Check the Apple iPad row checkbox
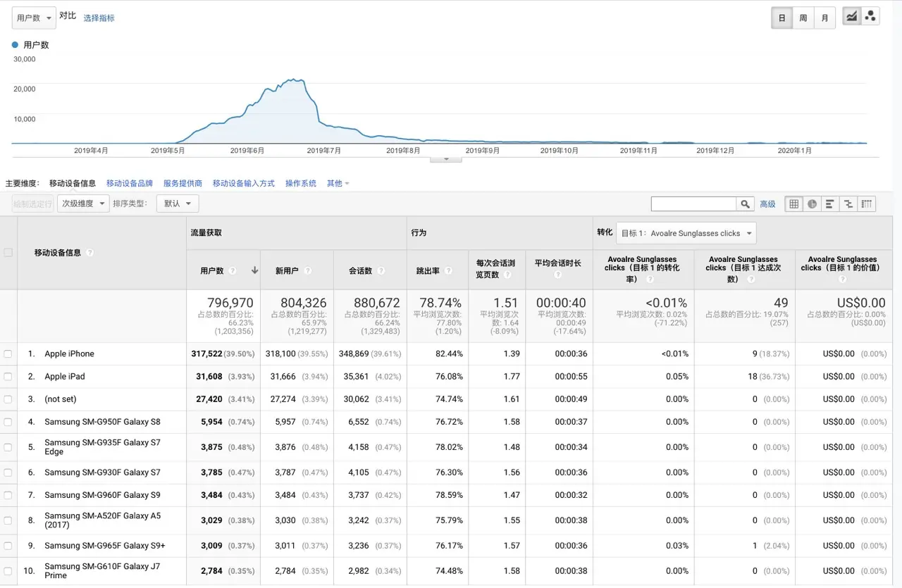Screen dimensions: 902x588 pos(8,377)
